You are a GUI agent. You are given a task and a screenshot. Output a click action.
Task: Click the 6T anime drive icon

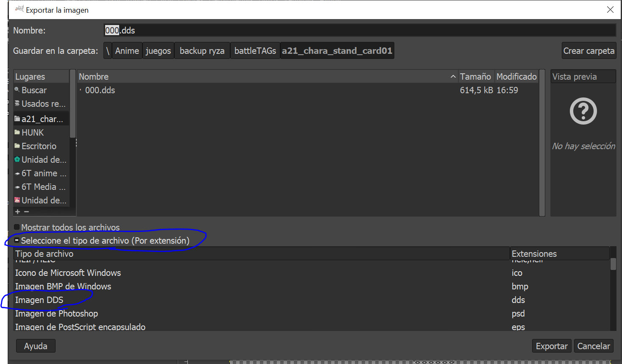(x=17, y=174)
